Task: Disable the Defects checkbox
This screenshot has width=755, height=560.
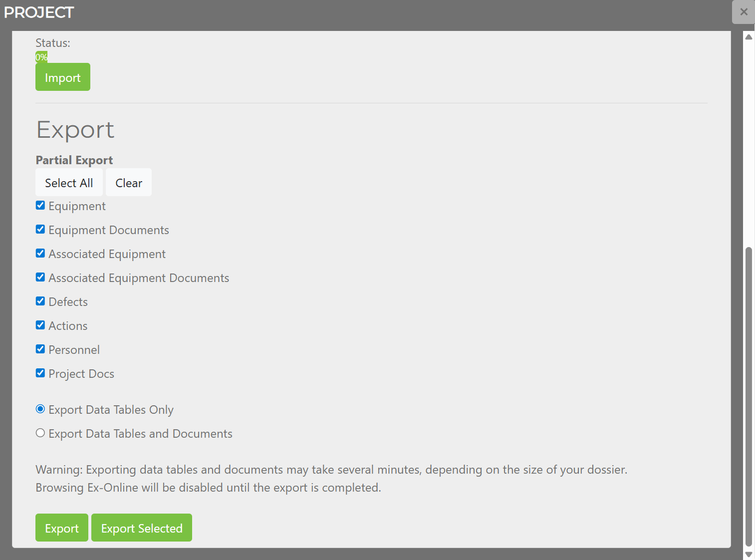Action: tap(40, 301)
